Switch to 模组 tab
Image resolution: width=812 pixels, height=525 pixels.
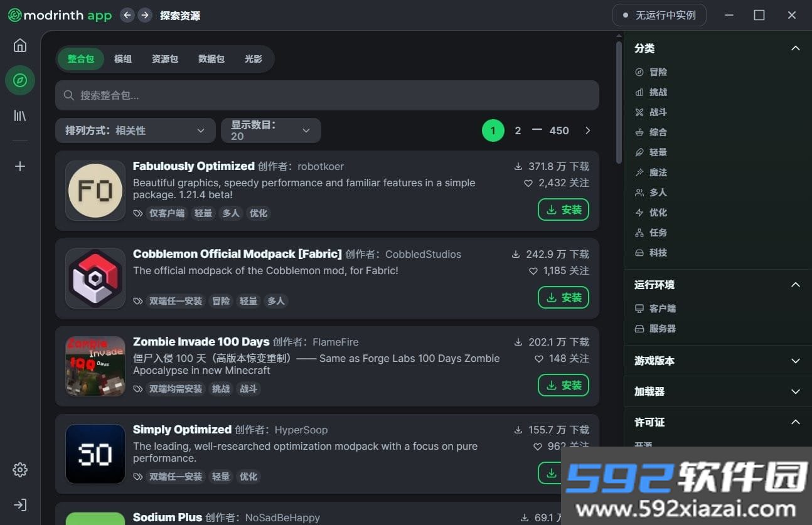click(123, 59)
